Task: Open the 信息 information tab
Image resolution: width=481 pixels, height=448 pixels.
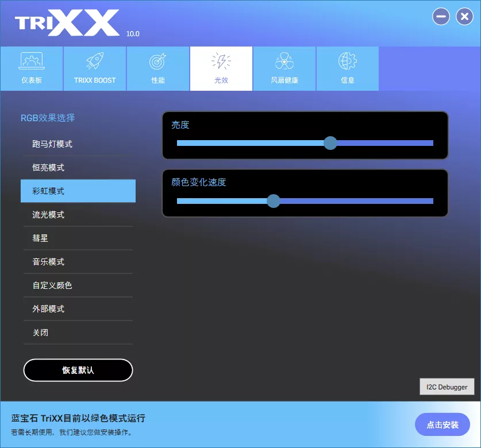Action: click(x=348, y=69)
